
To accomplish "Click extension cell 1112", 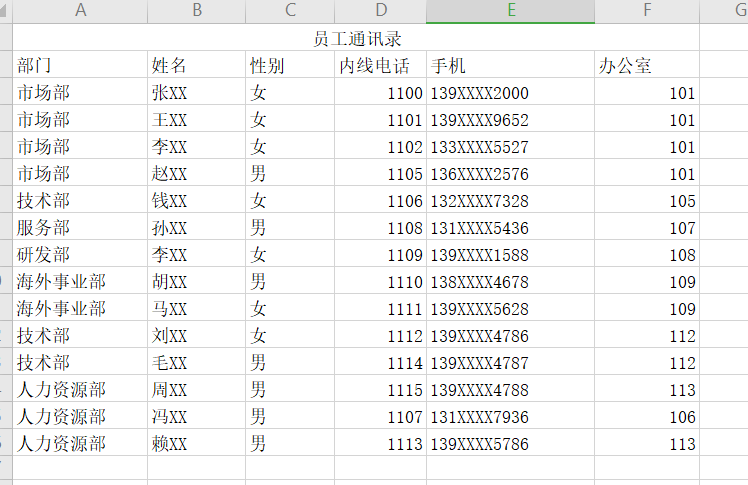I will (x=381, y=335).
